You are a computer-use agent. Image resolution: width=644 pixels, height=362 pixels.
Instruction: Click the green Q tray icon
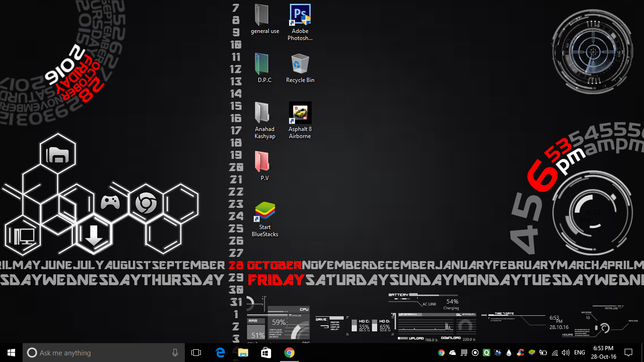(x=487, y=353)
